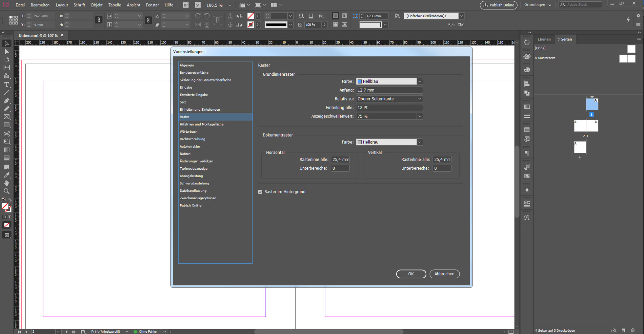Select the Type tool in toolbox
Image resolution: width=644 pixels, height=334 pixels.
(6, 85)
